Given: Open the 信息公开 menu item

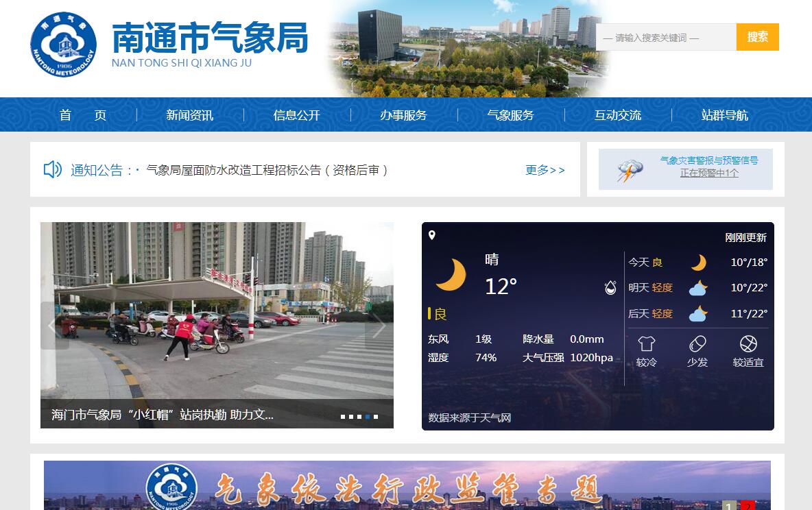Looking at the screenshot, I should [297, 115].
